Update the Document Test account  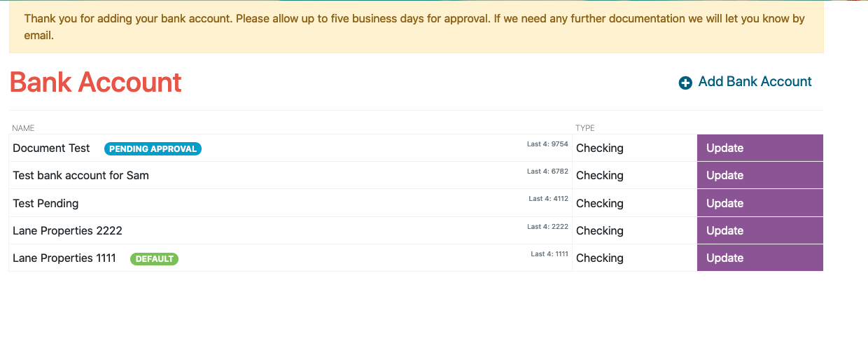coord(760,148)
